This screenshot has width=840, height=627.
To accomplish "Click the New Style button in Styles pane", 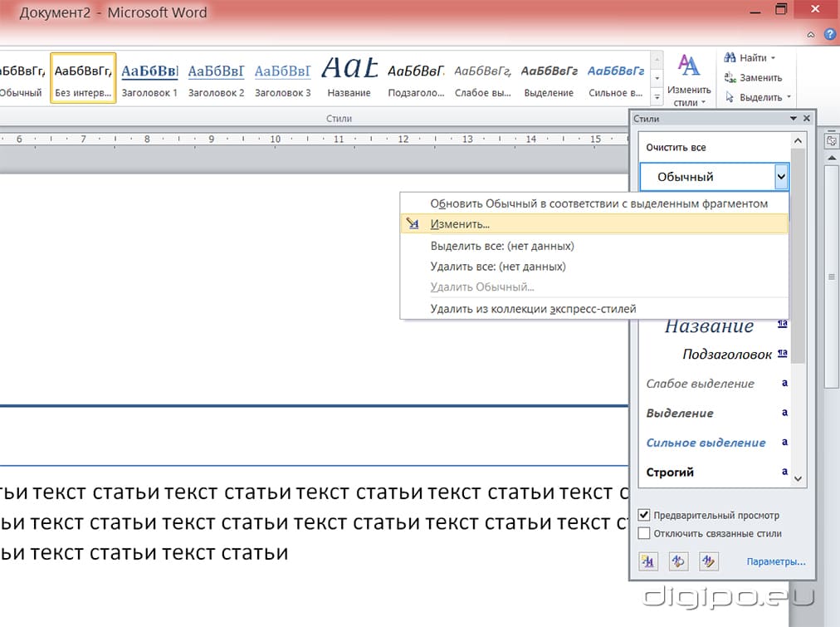I will [x=648, y=561].
